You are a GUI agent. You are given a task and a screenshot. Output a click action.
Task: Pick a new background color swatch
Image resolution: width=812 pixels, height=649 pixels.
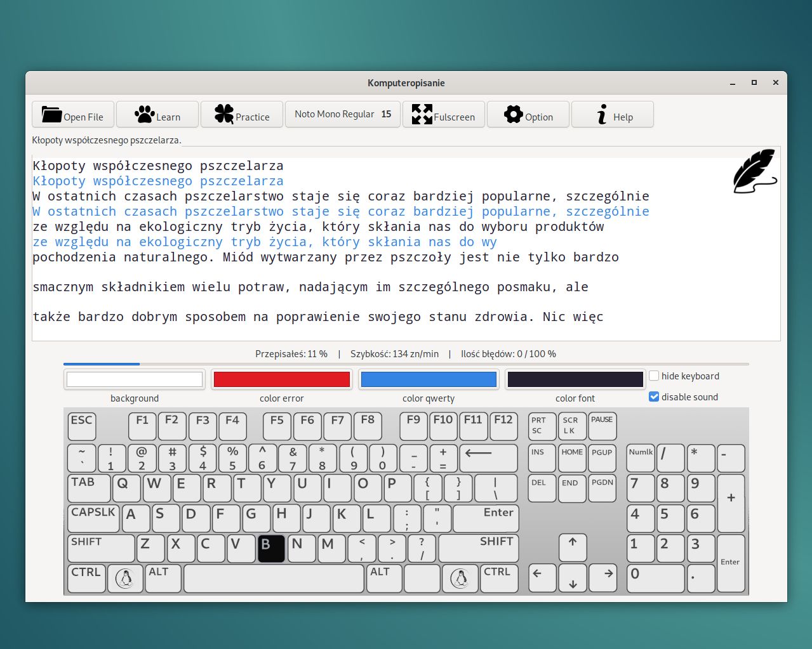[135, 379]
